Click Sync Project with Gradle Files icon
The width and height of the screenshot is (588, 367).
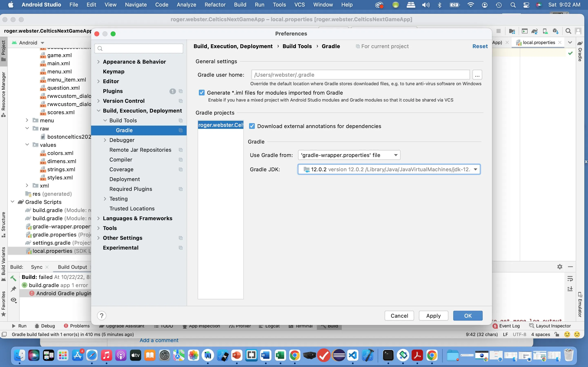[x=535, y=31]
